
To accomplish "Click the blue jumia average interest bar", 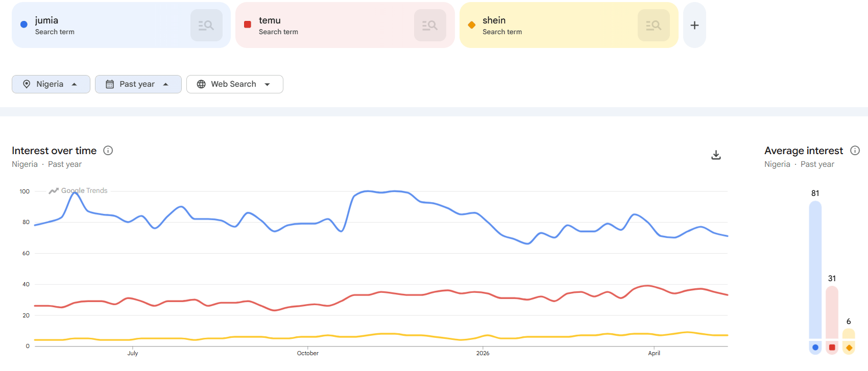I will coord(815,269).
